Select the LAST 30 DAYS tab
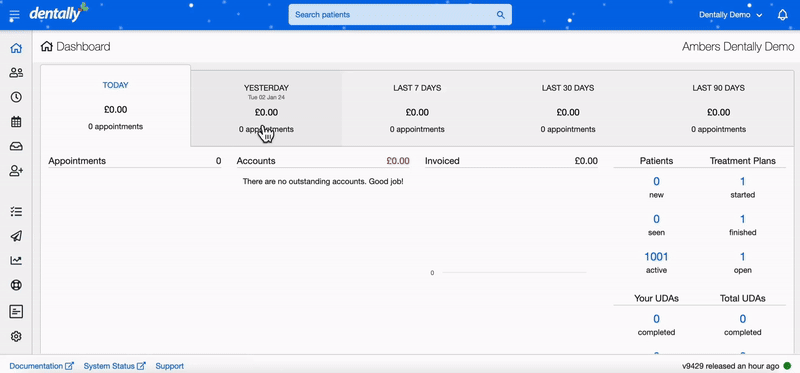800x373 pixels. tap(568, 109)
